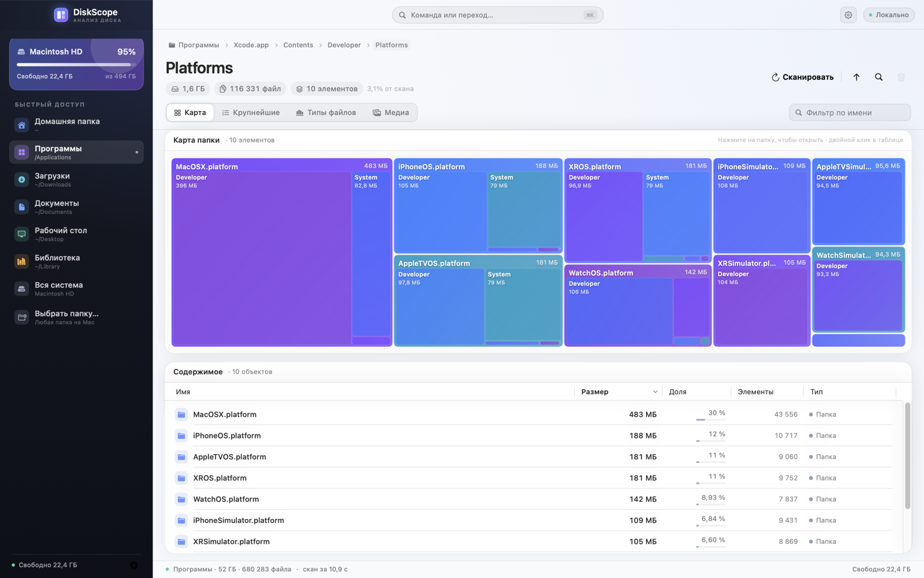
Task: Go to Xcode.app in breadcrumb
Action: point(251,45)
